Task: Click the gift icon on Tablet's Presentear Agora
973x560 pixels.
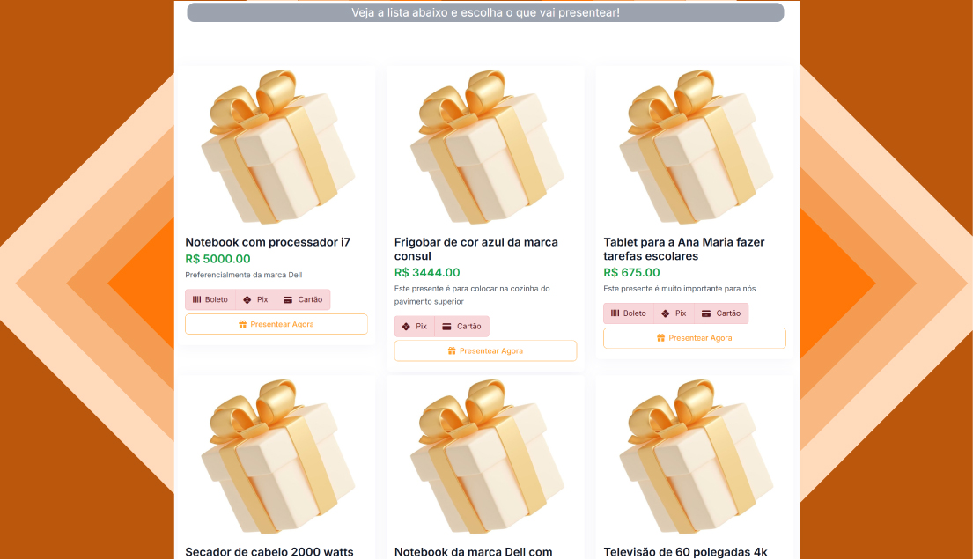Action: (x=661, y=338)
